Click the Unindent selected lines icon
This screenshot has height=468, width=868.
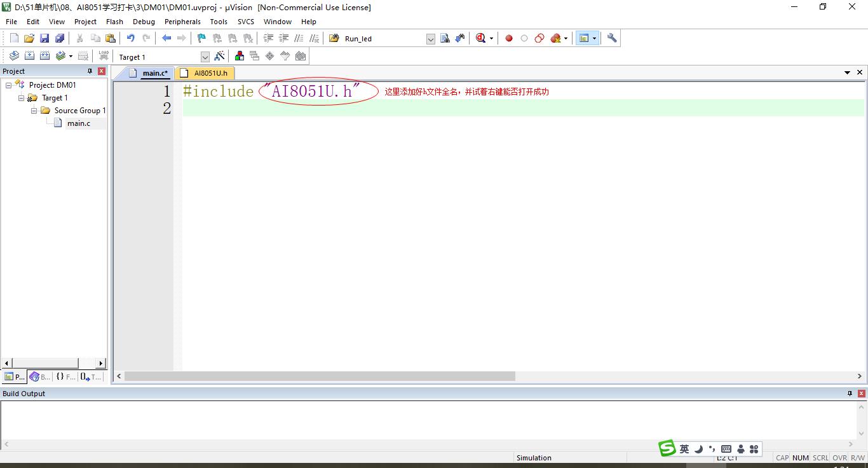pos(283,38)
